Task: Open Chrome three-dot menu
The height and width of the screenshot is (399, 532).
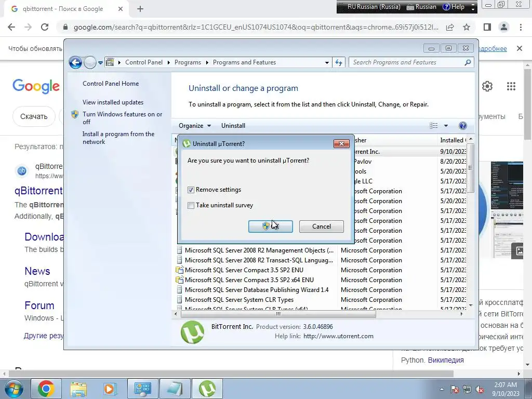Action: [x=521, y=27]
